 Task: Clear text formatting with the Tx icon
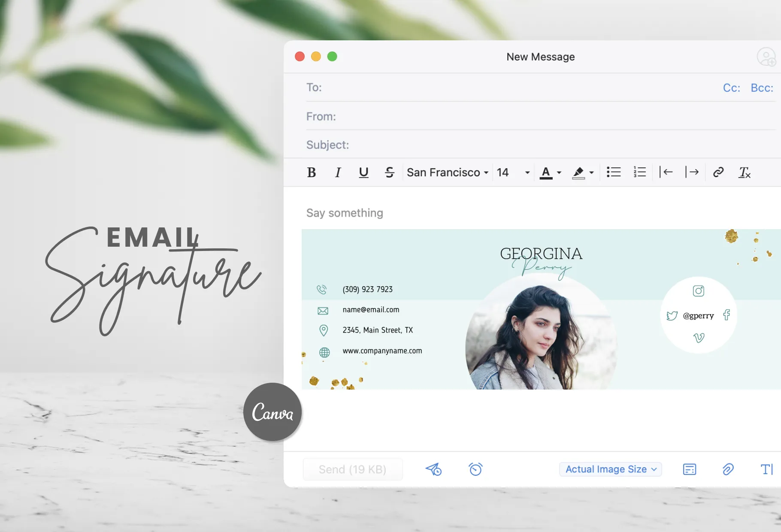pyautogui.click(x=745, y=172)
